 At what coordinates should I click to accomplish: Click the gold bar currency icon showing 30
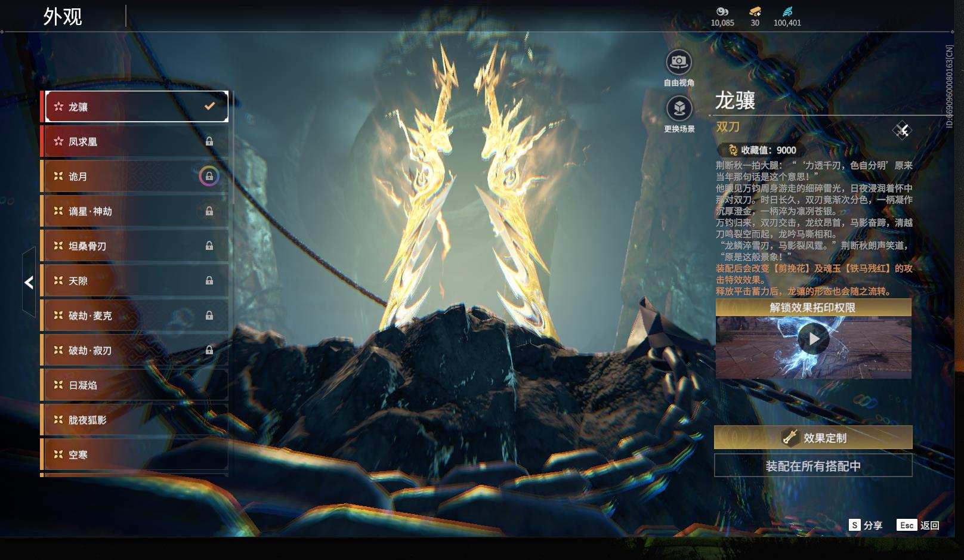pyautogui.click(x=755, y=11)
